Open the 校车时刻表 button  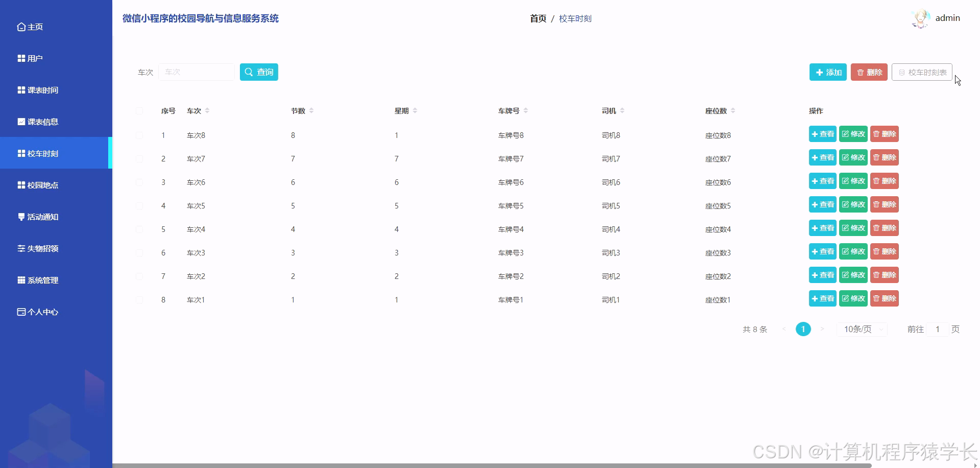[922, 73]
